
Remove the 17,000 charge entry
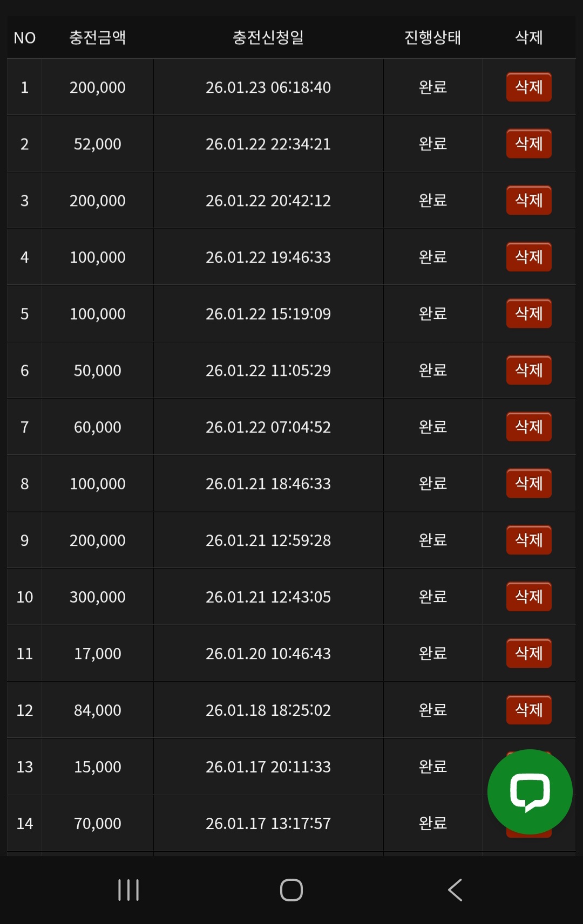528,653
